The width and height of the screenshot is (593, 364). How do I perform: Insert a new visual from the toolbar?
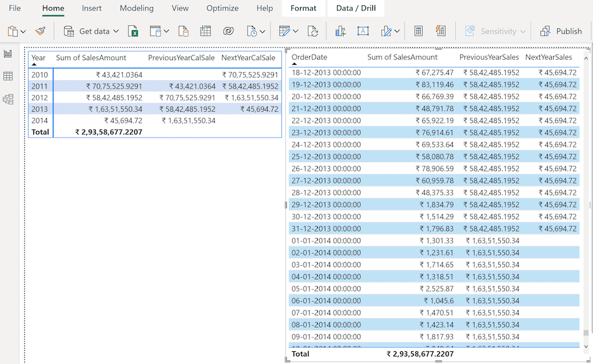pyautogui.click(x=340, y=31)
